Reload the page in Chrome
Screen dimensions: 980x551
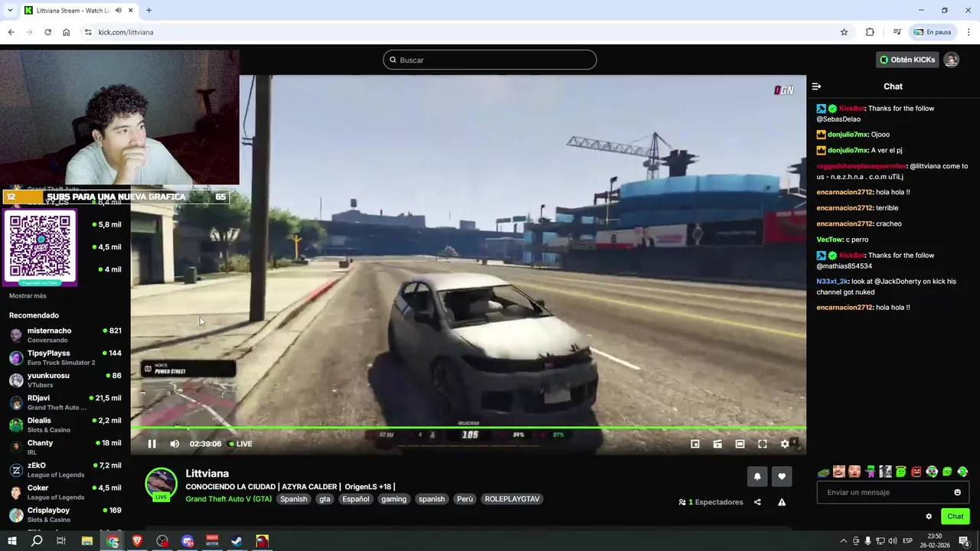click(x=47, y=32)
